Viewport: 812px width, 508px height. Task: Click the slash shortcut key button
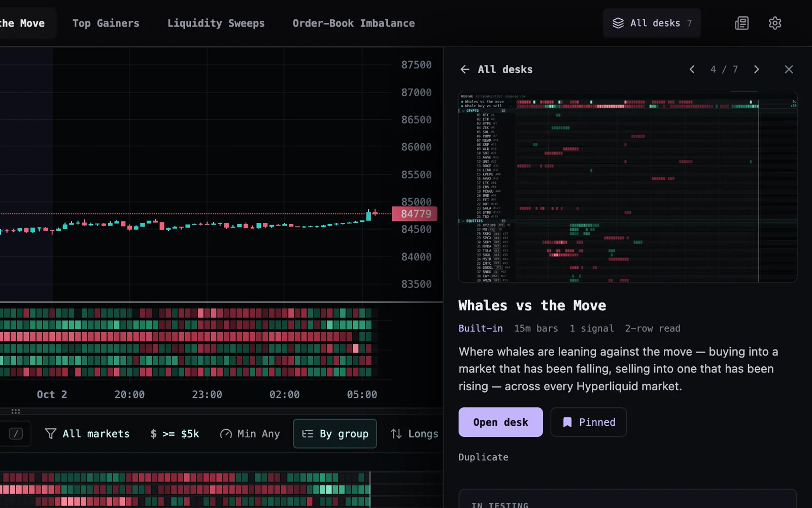click(x=16, y=434)
